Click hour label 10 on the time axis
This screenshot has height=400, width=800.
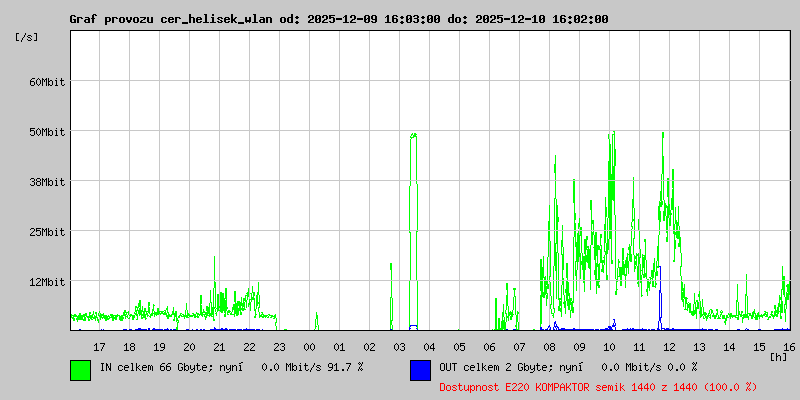609,347
